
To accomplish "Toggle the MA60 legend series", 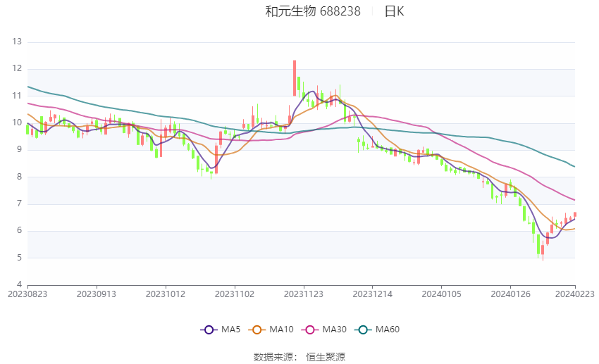I will (377, 330).
